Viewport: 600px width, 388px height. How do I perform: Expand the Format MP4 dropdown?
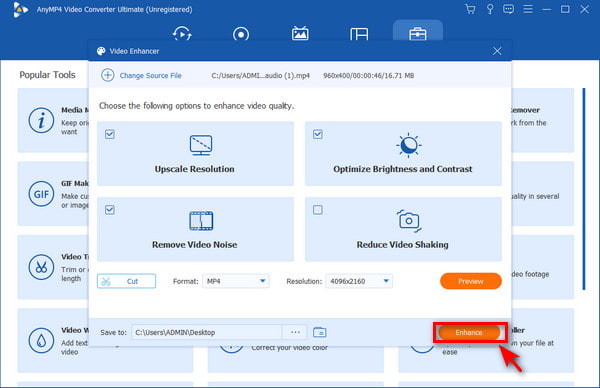(x=236, y=281)
